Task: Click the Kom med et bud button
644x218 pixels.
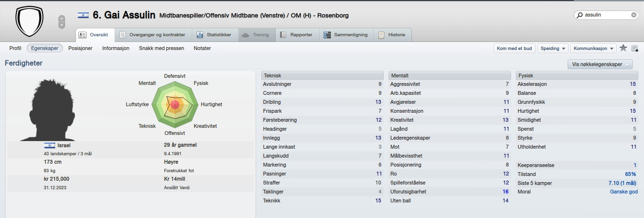Action: coord(514,49)
